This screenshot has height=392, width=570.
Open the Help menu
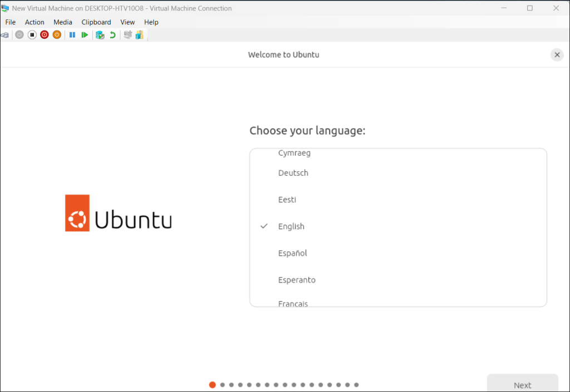pyautogui.click(x=151, y=22)
